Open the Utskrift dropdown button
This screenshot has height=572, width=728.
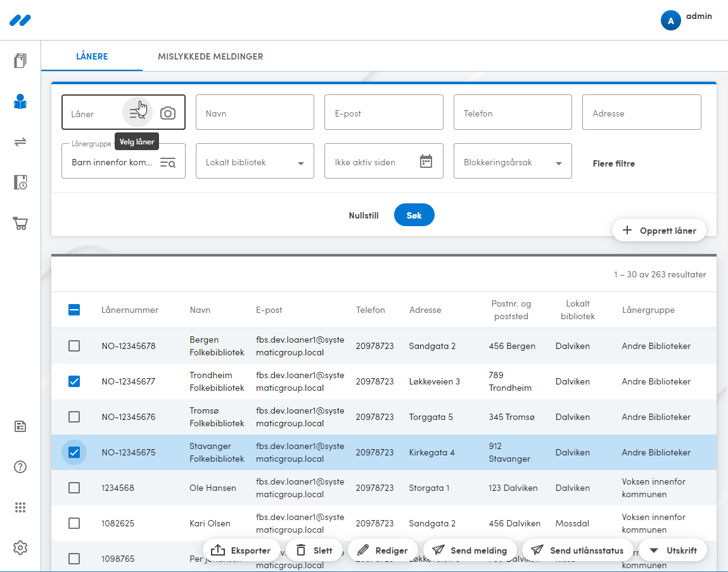(x=674, y=550)
